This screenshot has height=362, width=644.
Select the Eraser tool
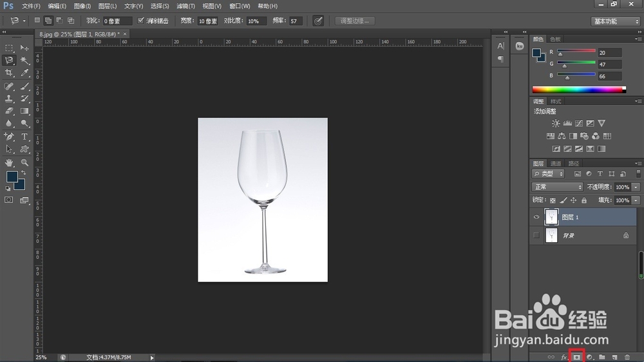click(x=8, y=111)
